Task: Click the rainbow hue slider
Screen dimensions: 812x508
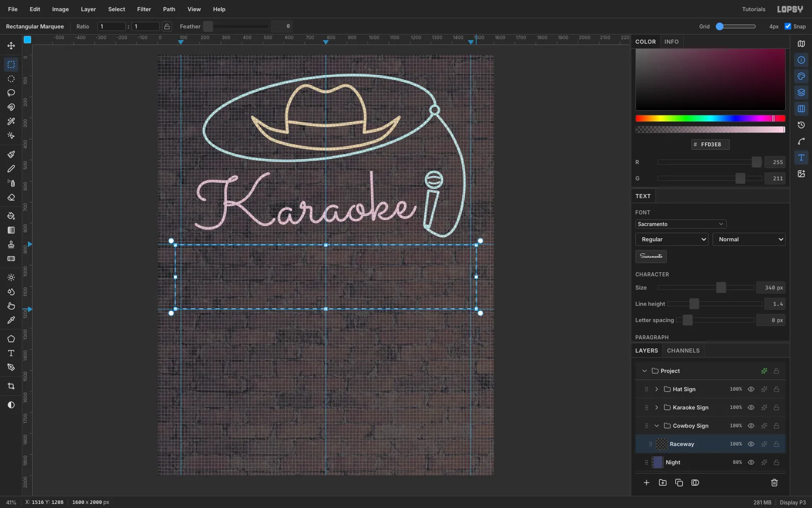Action: pyautogui.click(x=710, y=118)
